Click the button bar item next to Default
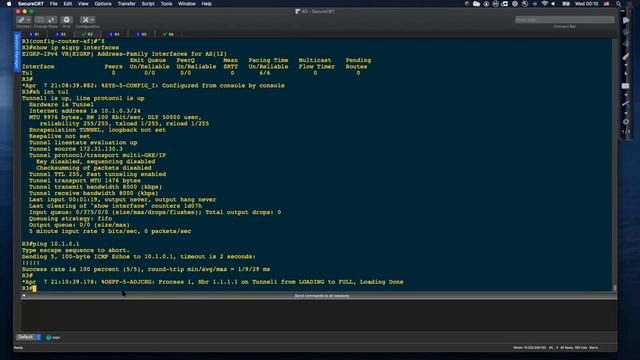 pyautogui.click(x=53, y=338)
